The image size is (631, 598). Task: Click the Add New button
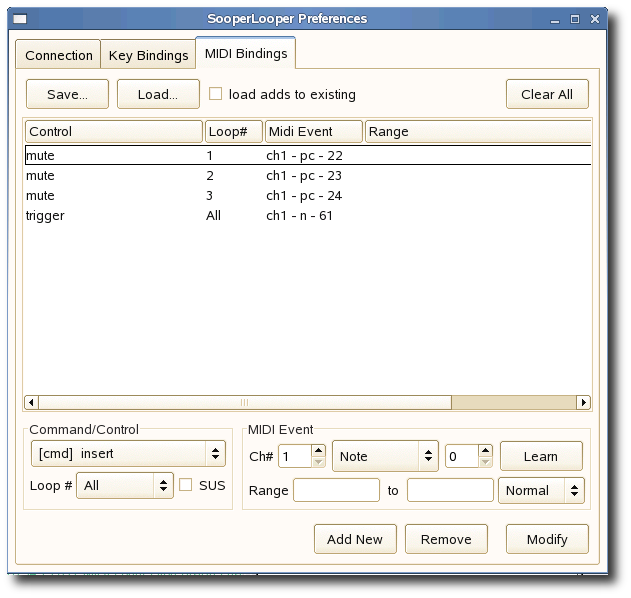pyautogui.click(x=355, y=539)
